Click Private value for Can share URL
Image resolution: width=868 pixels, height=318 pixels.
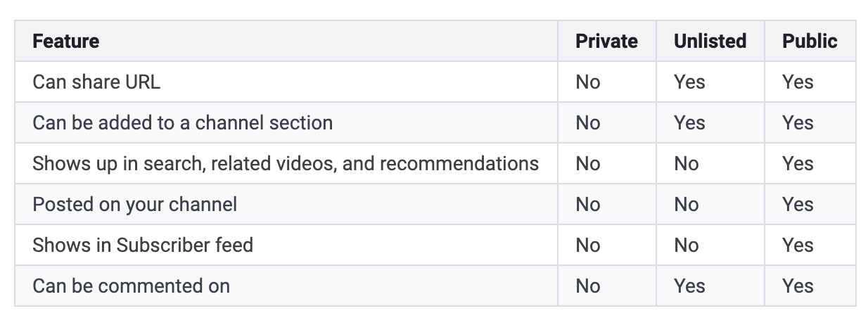(588, 82)
